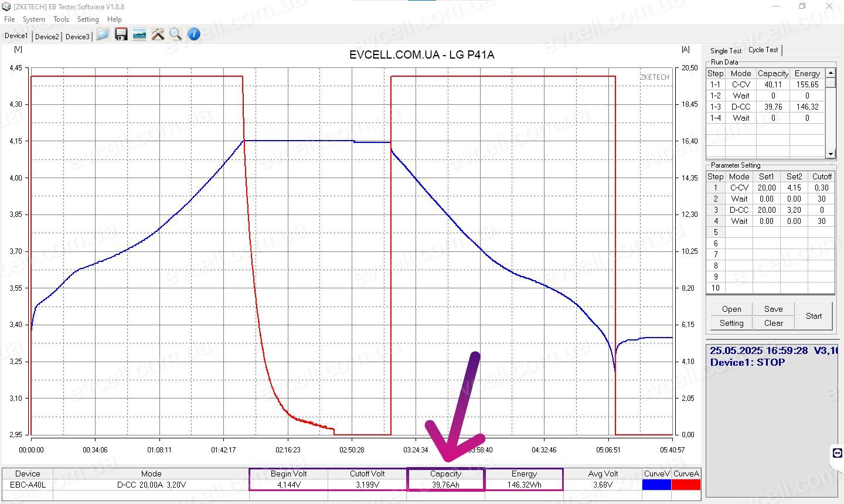Click the save-as-picture landscape icon
The height and width of the screenshot is (504, 844).
(x=139, y=35)
